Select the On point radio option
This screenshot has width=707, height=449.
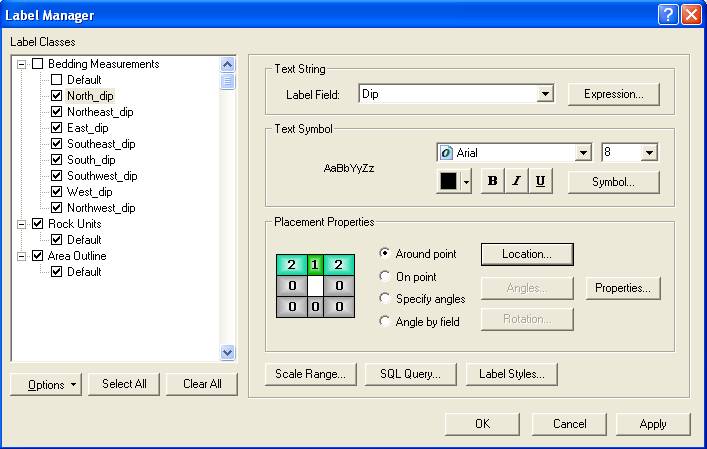[x=386, y=277]
